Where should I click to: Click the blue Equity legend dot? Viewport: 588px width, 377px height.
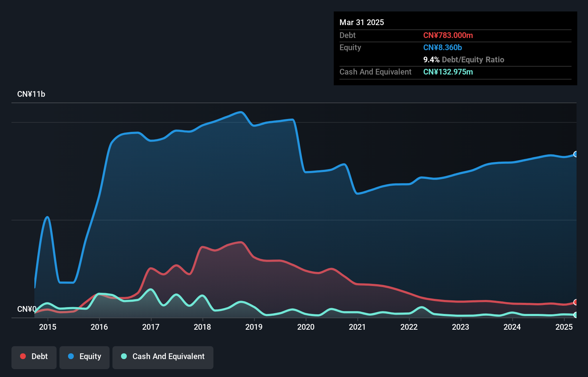(x=71, y=356)
